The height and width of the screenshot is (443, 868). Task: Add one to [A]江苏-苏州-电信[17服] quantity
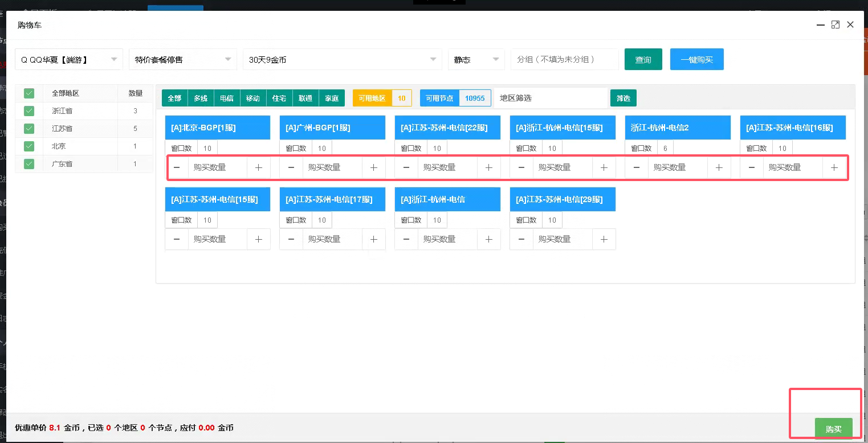click(x=373, y=239)
